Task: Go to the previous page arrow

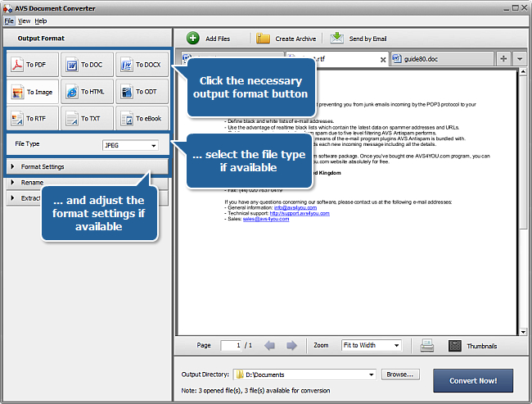Action: [270, 346]
